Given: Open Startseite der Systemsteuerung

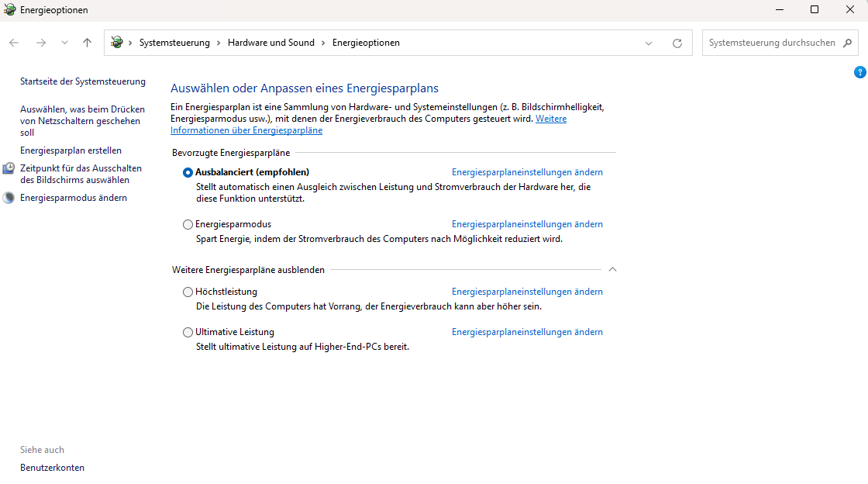Looking at the screenshot, I should click(83, 81).
